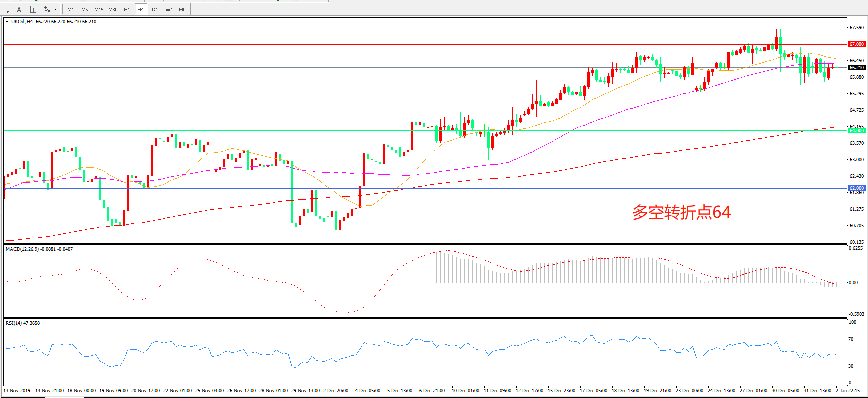Select the Text (A) drawing tool
The width and height of the screenshot is (868, 398).
click(19, 9)
